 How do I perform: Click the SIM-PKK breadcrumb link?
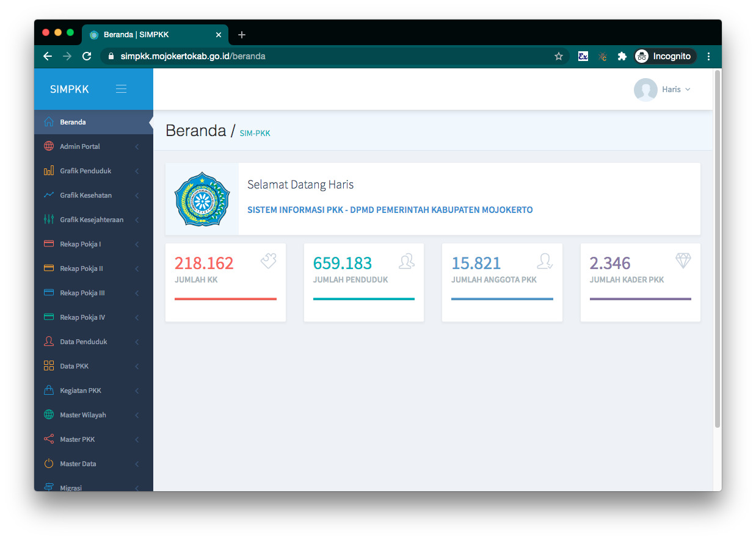[x=255, y=133]
